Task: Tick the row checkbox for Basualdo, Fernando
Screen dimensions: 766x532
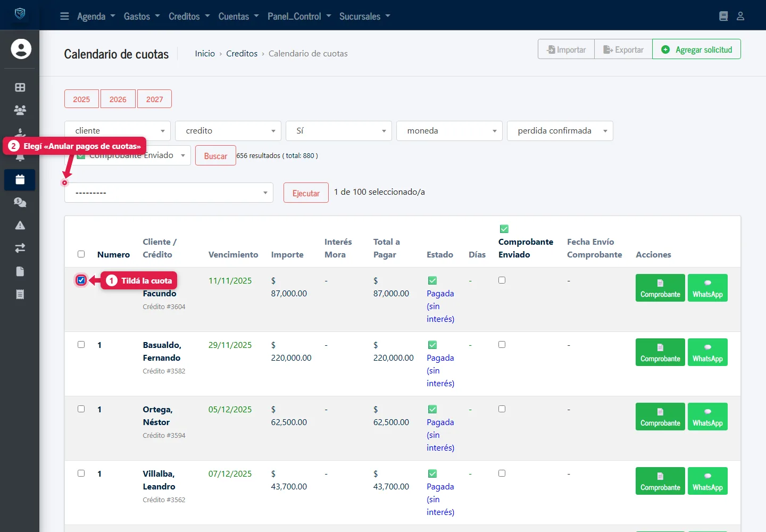Action: click(81, 345)
